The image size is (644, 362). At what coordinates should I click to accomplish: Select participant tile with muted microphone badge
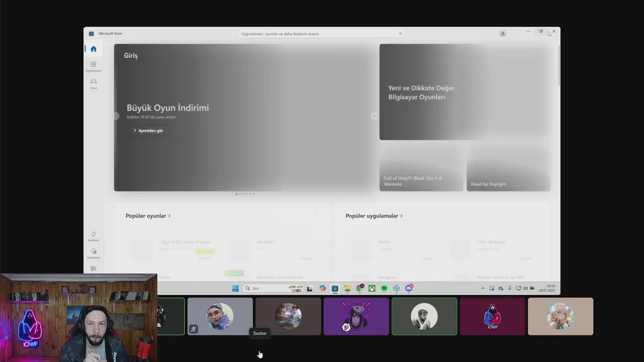220,316
